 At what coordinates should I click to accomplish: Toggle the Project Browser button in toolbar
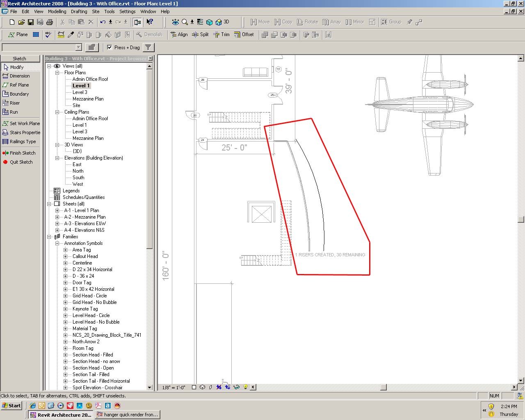point(137,22)
